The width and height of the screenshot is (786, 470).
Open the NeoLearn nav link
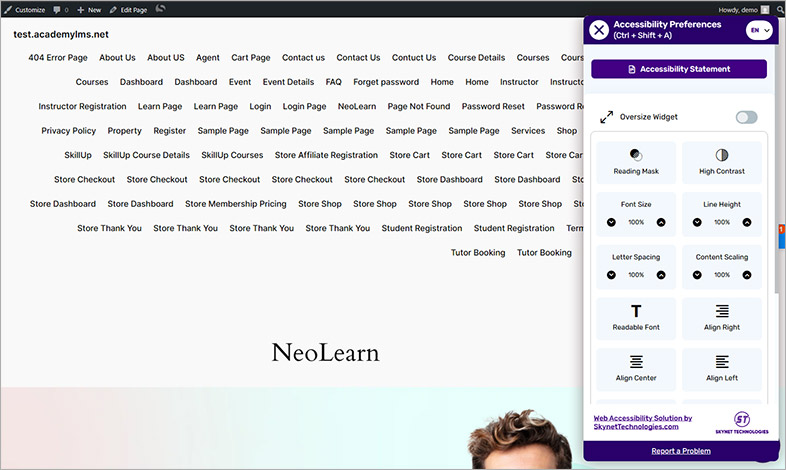[x=357, y=106]
